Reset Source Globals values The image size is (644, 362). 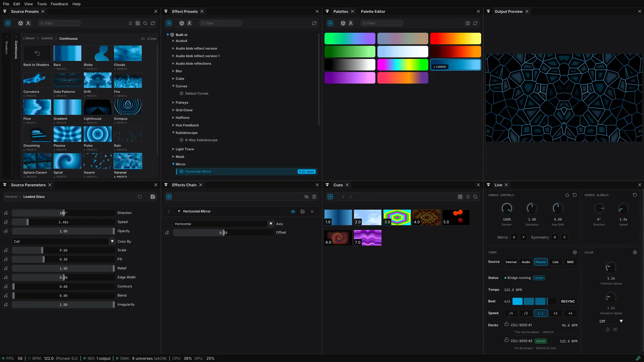[635, 195]
